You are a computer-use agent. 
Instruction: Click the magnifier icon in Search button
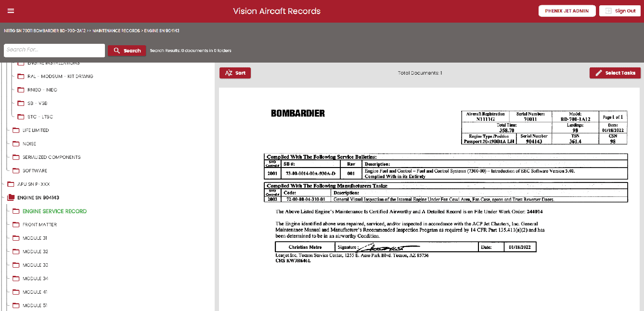116,51
